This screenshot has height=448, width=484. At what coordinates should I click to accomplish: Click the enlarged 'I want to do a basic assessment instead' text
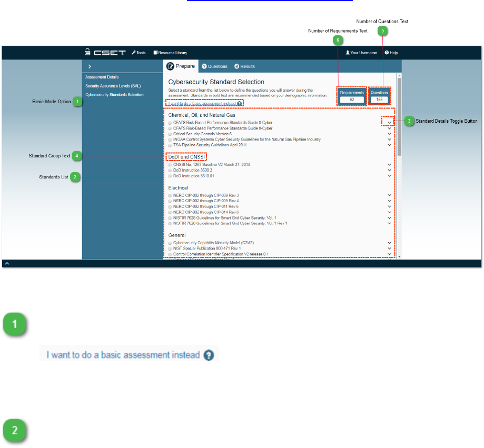(123, 355)
